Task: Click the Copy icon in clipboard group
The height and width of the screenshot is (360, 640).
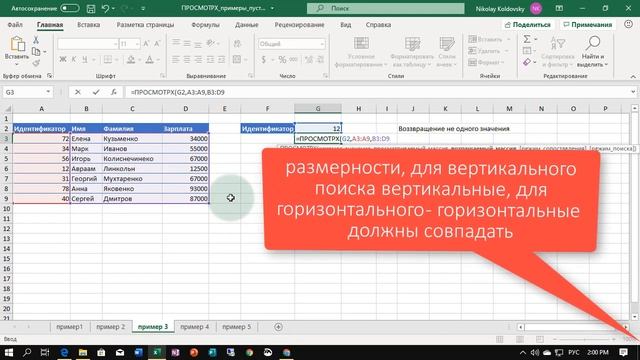Action: click(x=36, y=52)
